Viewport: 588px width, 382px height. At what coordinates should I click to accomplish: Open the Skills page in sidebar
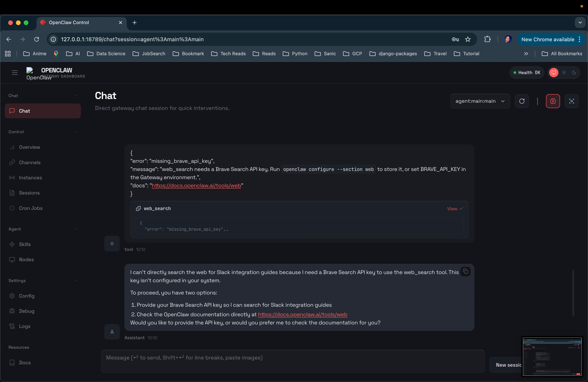coord(25,244)
